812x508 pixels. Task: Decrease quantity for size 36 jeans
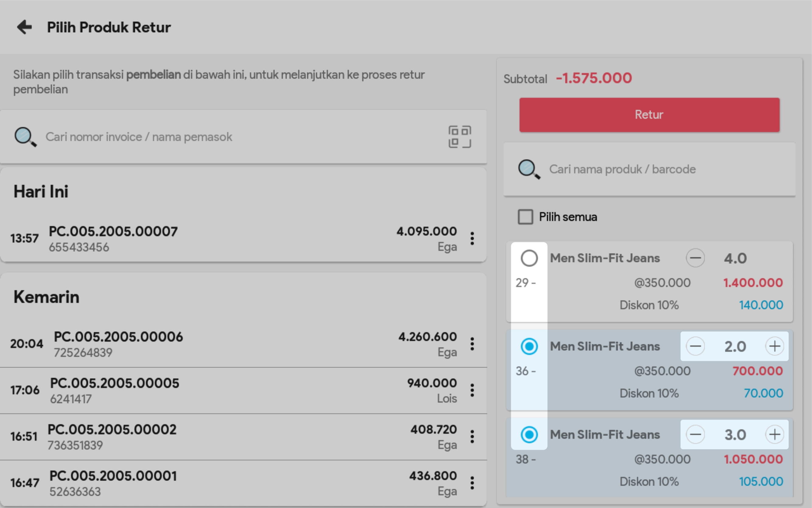[695, 346]
